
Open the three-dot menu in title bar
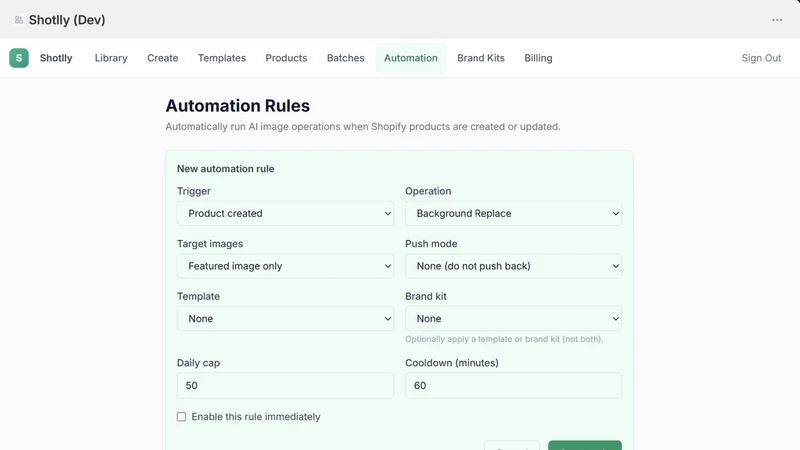click(x=777, y=20)
